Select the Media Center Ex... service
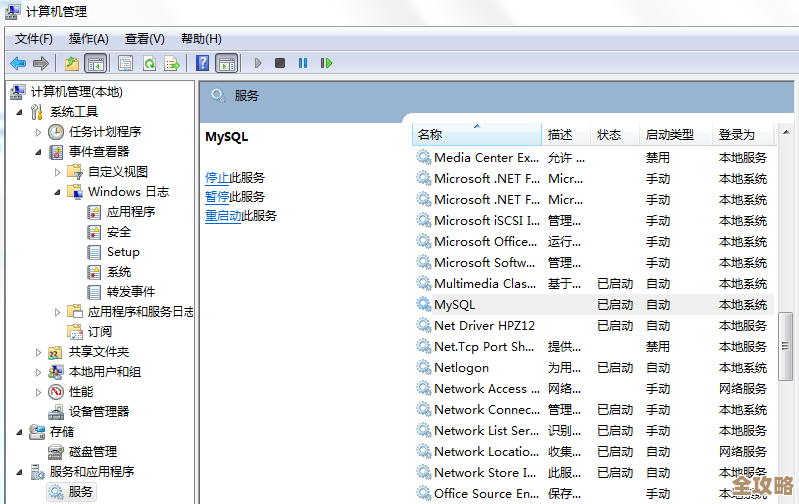This screenshot has height=504, width=799. click(594, 157)
